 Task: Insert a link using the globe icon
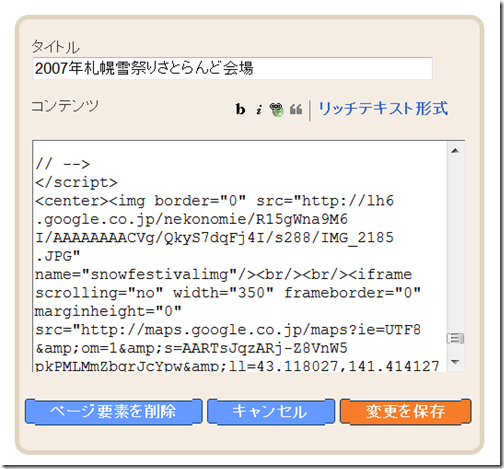click(276, 110)
